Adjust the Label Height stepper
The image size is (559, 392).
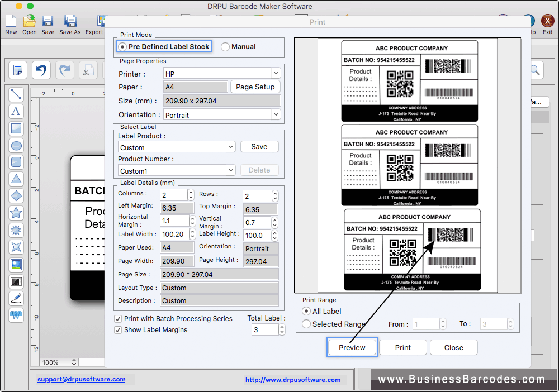(x=274, y=235)
